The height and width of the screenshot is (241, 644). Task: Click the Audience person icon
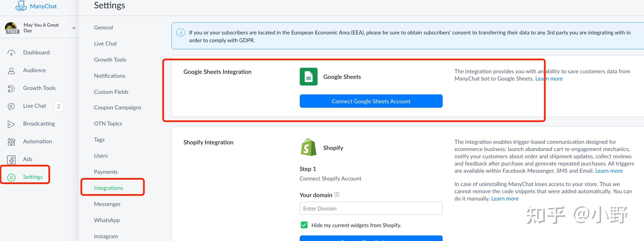point(11,71)
